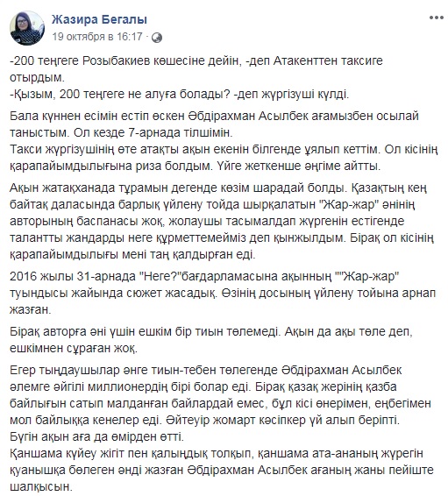Open the post timestamp 19 октября в 16:17
The width and height of the screenshot is (448, 496).
97,37
